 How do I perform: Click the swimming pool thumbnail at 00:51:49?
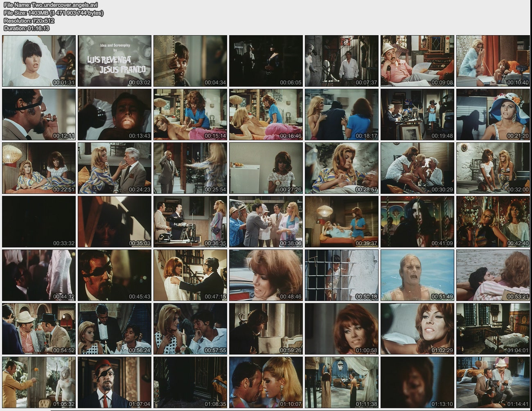[x=417, y=275]
